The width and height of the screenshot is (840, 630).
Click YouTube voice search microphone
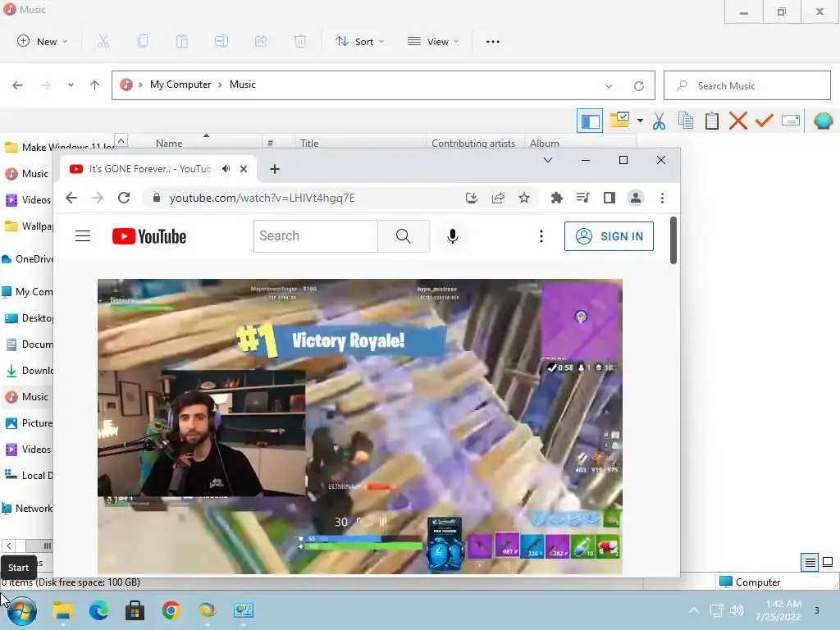pyautogui.click(x=453, y=236)
